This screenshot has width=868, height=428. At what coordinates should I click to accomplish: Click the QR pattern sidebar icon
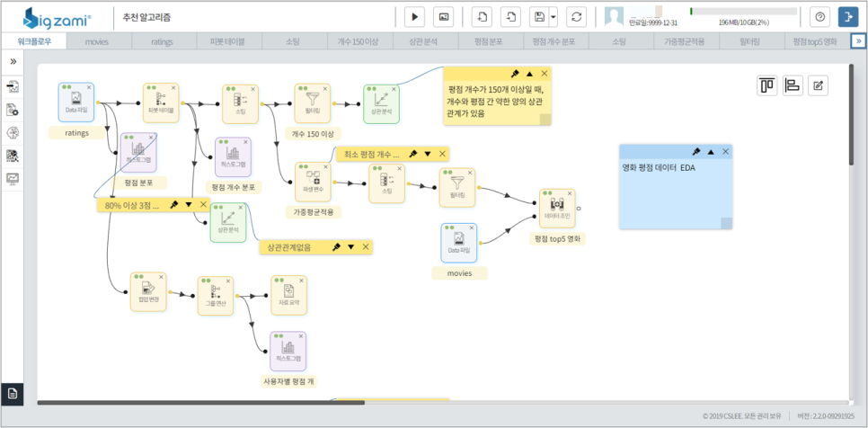[x=13, y=156]
